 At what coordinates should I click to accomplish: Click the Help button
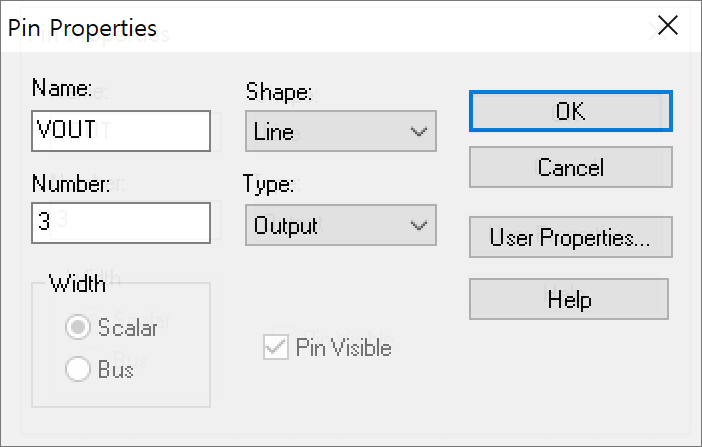point(569,299)
